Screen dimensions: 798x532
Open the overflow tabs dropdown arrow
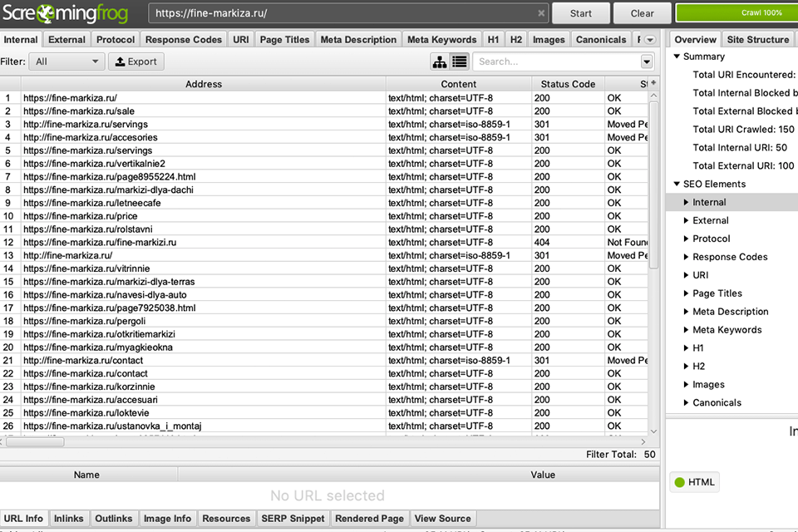(x=650, y=40)
